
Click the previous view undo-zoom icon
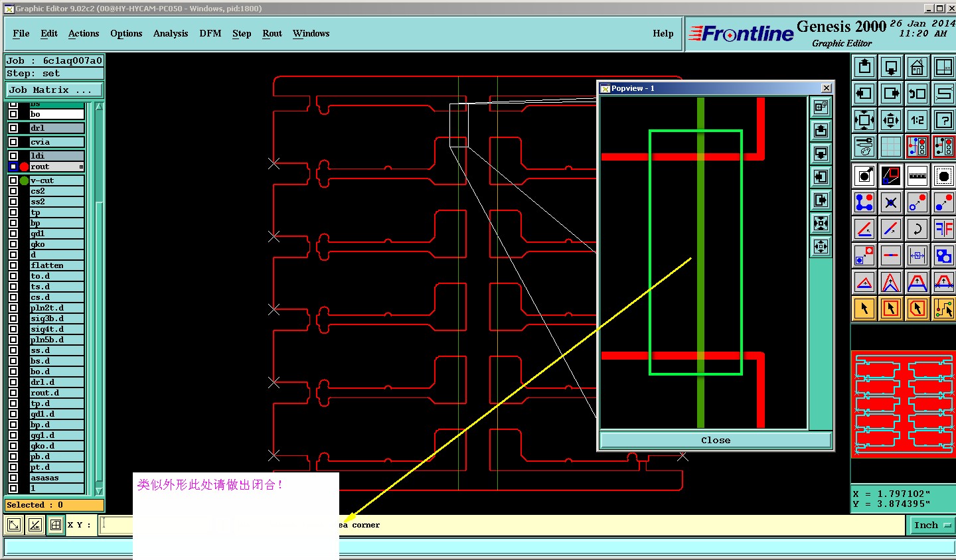click(x=917, y=94)
